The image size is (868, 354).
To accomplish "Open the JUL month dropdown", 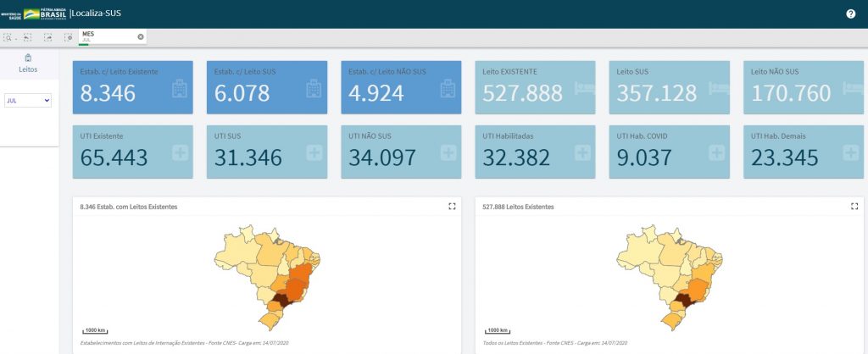I will 28,100.
